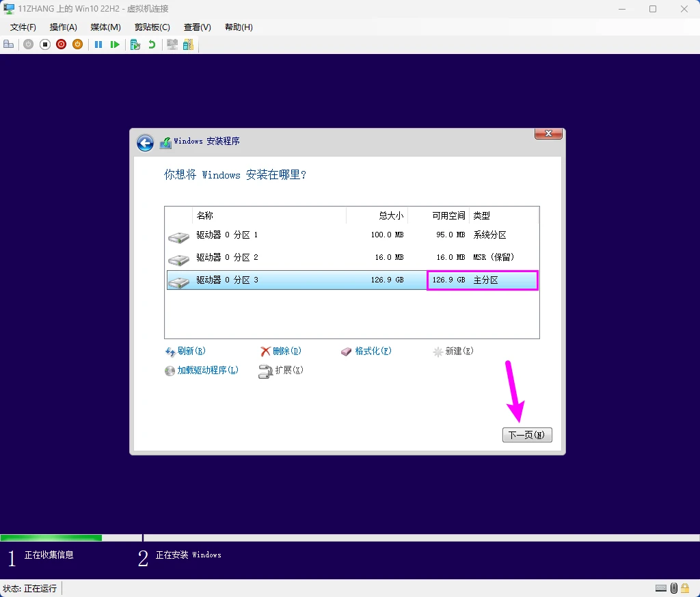The width and height of the screenshot is (700, 597).
Task: Close the Windows Setup dialog with red X
Action: pyautogui.click(x=548, y=133)
